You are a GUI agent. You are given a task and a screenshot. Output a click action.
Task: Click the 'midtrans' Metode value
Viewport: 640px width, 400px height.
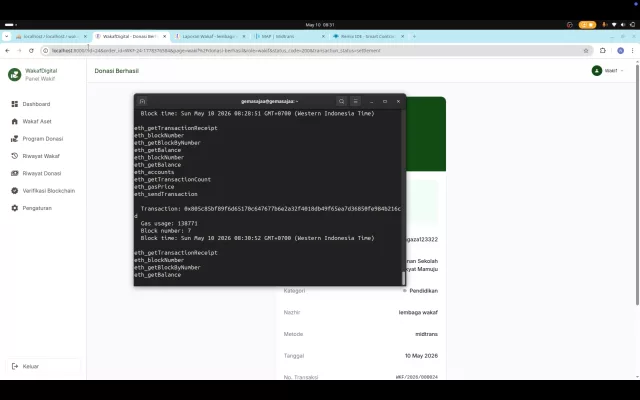click(427, 334)
